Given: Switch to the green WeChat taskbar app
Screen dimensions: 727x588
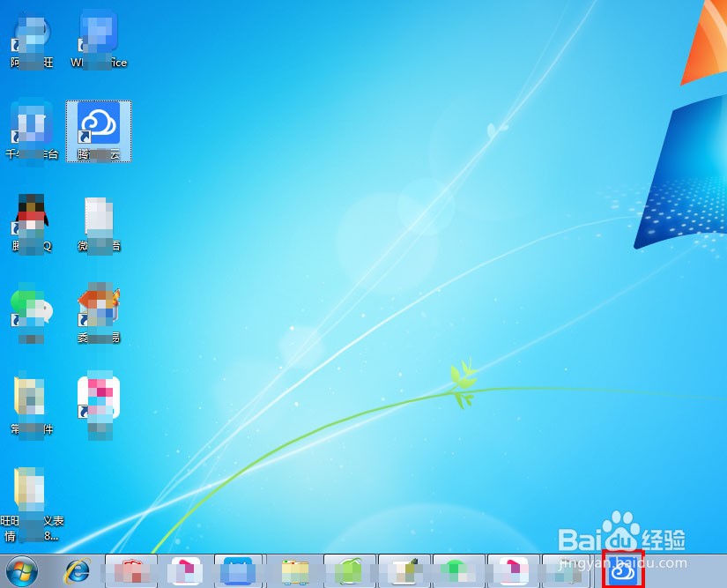Looking at the screenshot, I should tap(458, 571).
